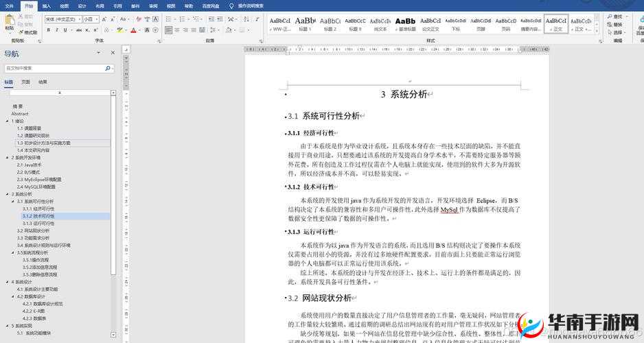This screenshot has height=343, width=644.
Task: Open the navigation pane options arrow
Action: coord(98,53)
